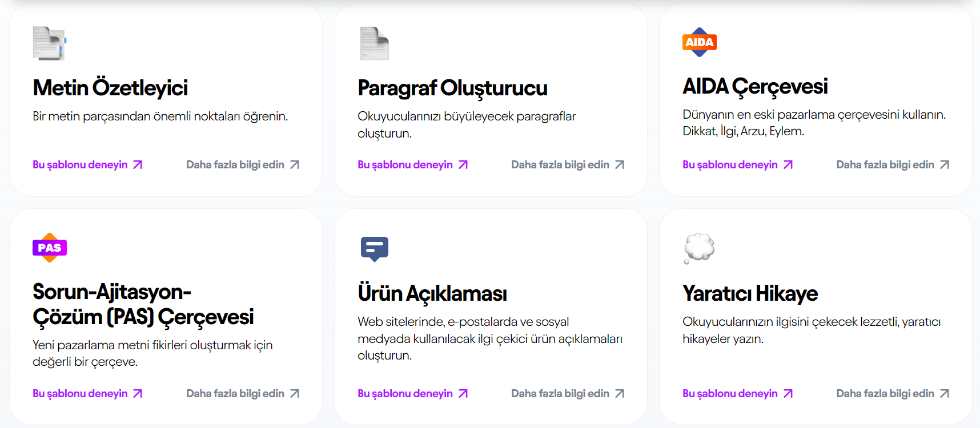Click the Yaratıcı Hikaye thought cloud icon
980x428 pixels.
(699, 249)
